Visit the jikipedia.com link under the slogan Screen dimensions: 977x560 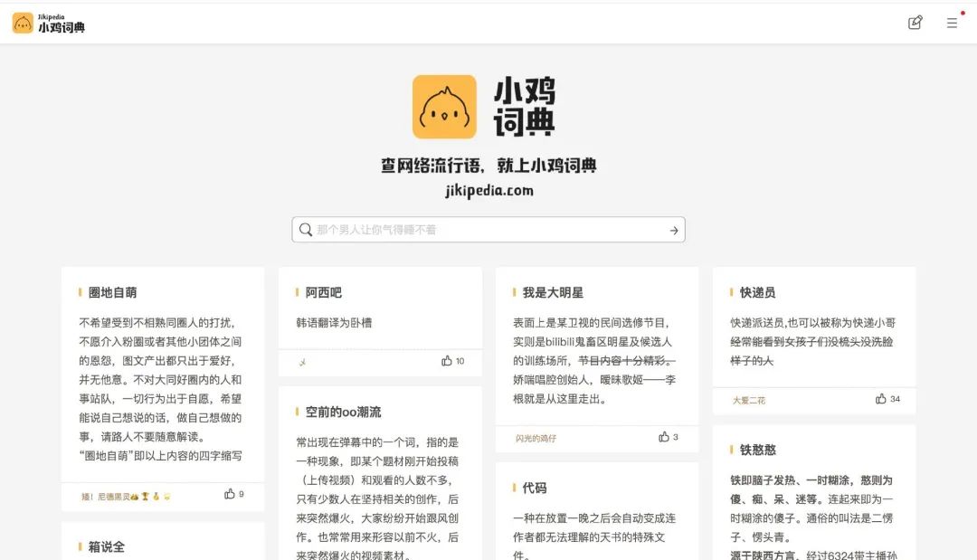[x=488, y=192]
